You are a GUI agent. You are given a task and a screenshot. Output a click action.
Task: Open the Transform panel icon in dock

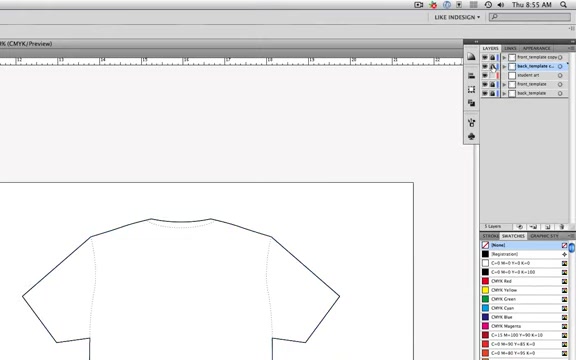[471, 89]
